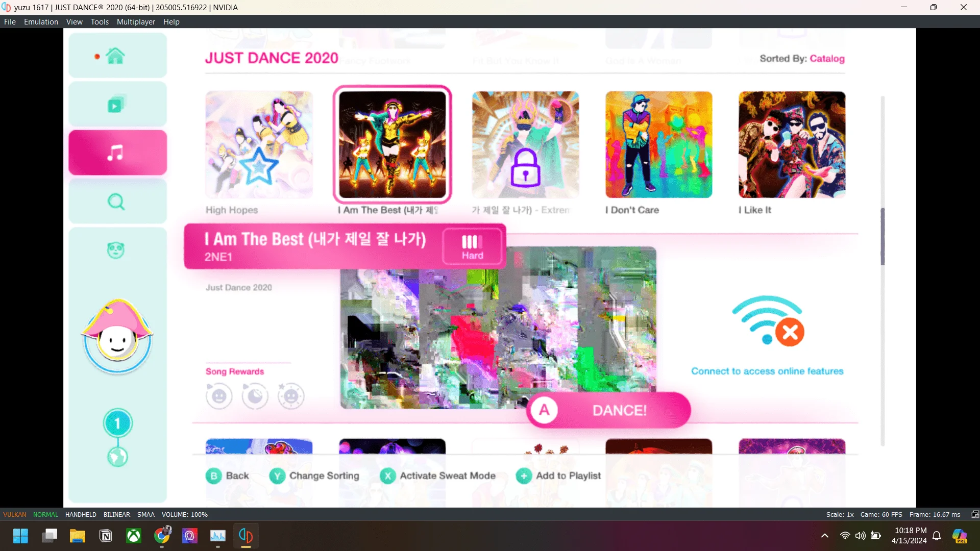
Task: Click the Add to Playlist label
Action: point(568,476)
